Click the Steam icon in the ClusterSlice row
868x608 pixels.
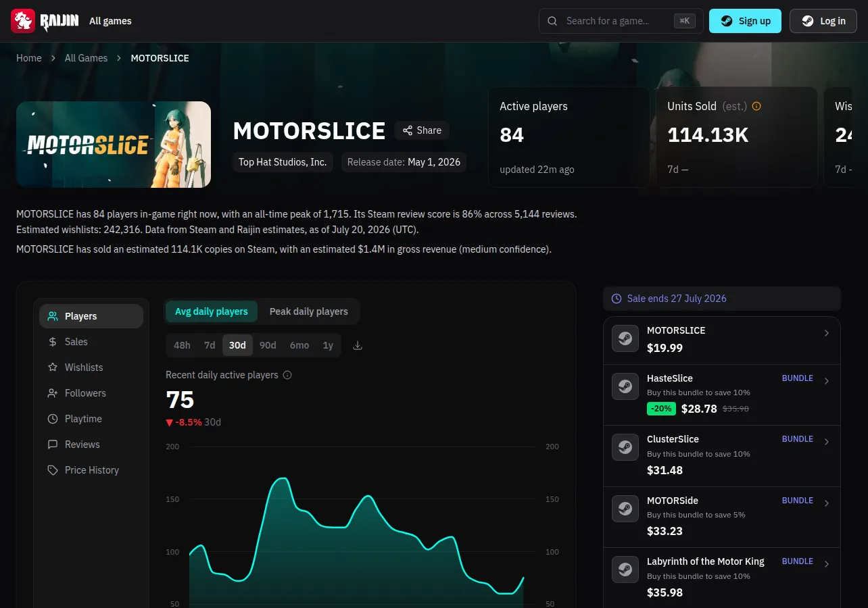[625, 447]
